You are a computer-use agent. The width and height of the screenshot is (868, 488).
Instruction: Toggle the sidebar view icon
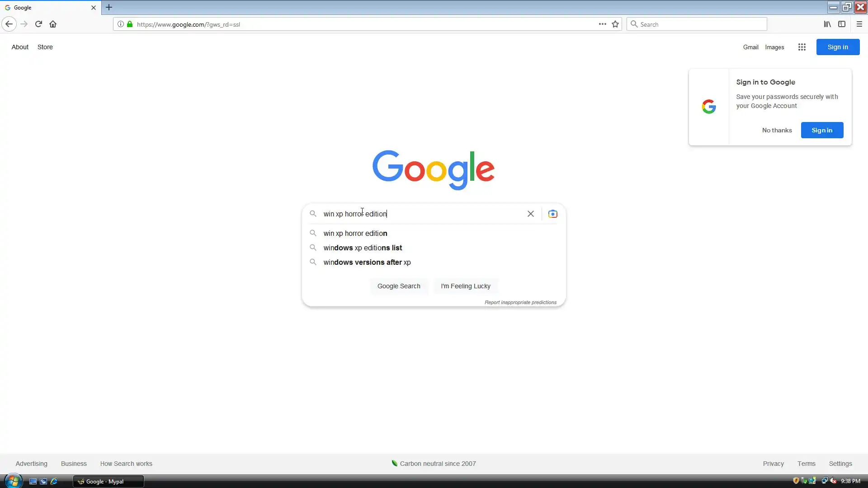point(841,24)
